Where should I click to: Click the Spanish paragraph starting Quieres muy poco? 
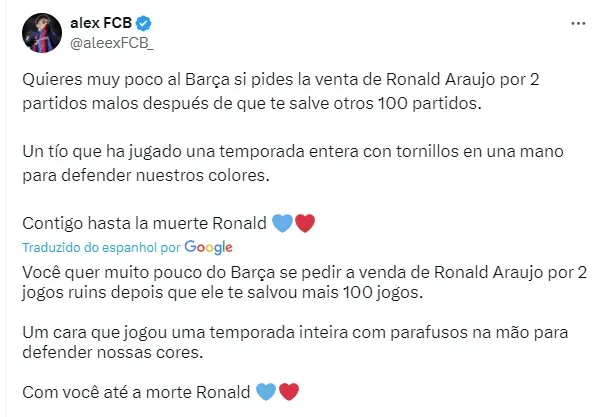281,92
